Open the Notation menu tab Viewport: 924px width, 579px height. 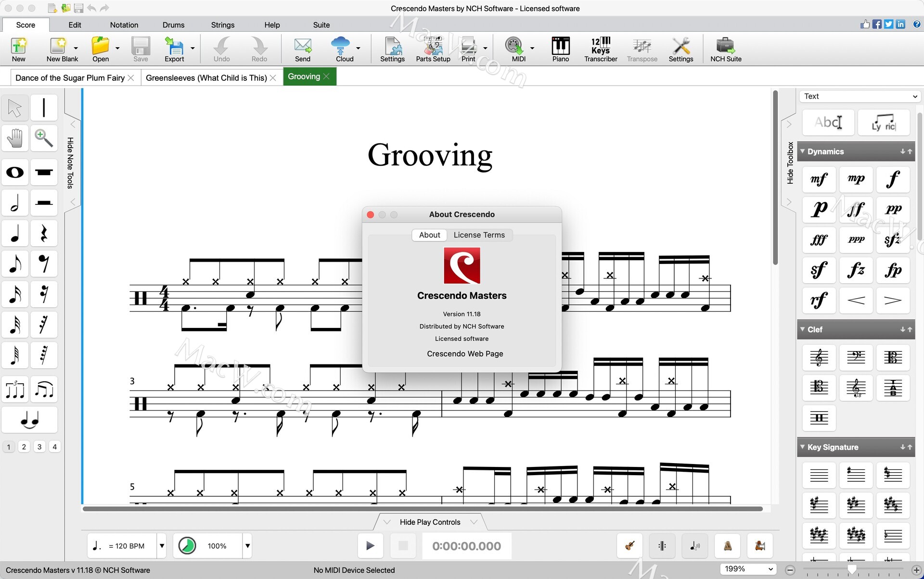click(x=124, y=25)
